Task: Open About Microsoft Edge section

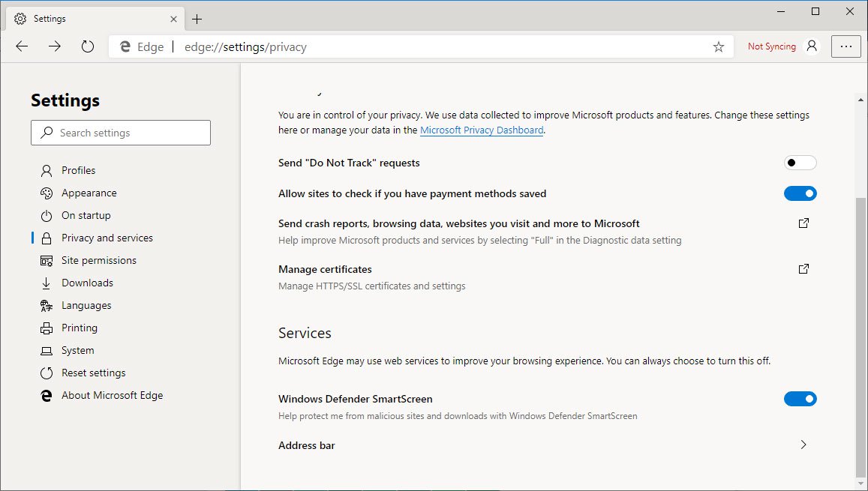Action: pyautogui.click(x=112, y=395)
